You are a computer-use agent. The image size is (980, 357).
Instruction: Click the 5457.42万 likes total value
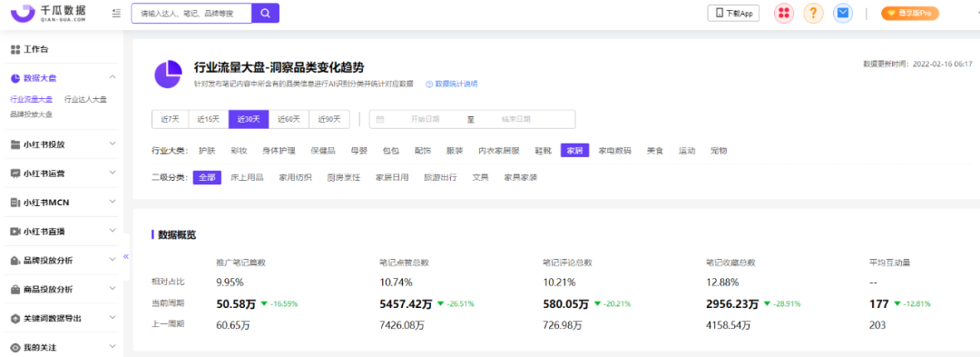407,304
